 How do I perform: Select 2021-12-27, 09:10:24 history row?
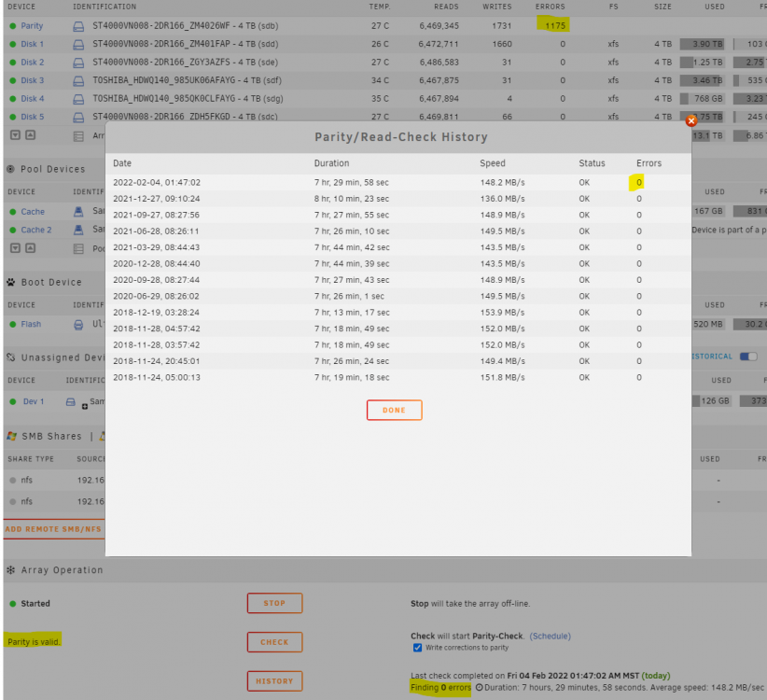(x=398, y=199)
